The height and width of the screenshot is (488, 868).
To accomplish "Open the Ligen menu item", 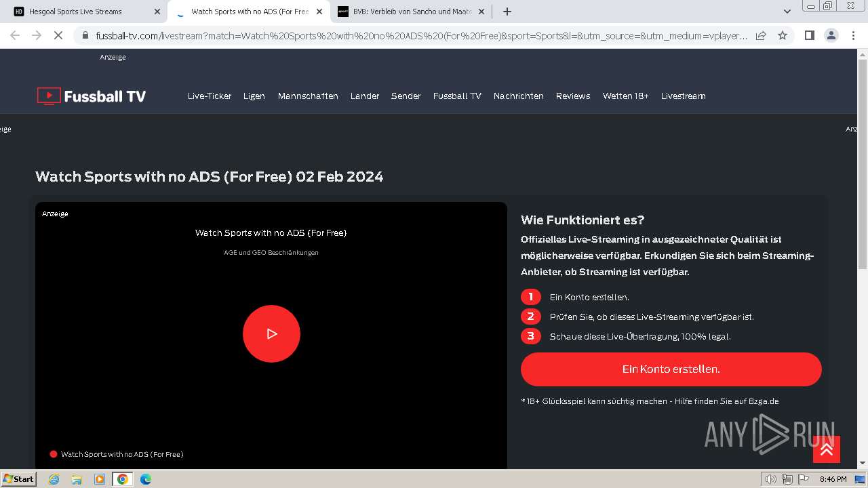I will click(254, 96).
